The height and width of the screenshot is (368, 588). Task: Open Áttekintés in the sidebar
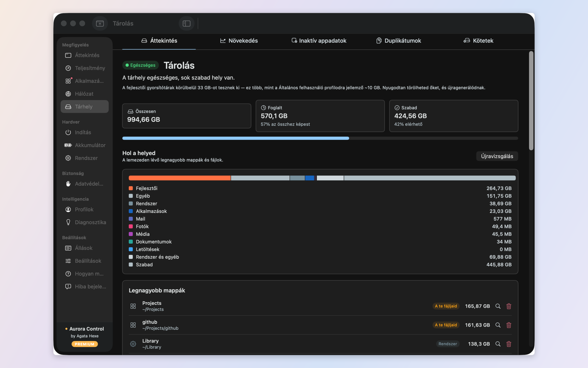click(x=85, y=55)
